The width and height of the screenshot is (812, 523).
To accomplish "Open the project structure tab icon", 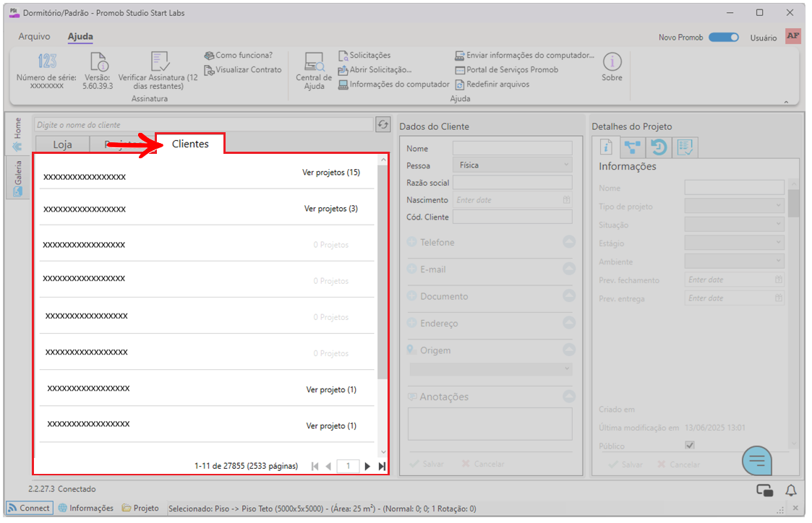I will (x=632, y=147).
